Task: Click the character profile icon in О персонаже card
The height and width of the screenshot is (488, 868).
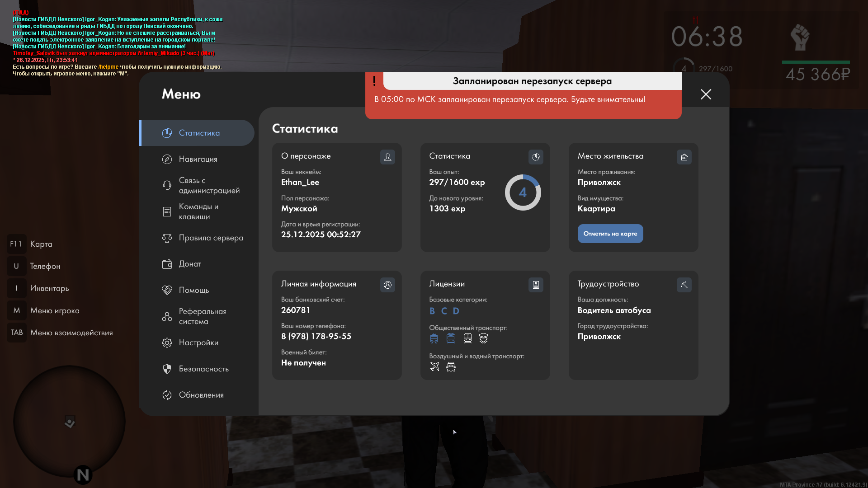Action: click(387, 157)
